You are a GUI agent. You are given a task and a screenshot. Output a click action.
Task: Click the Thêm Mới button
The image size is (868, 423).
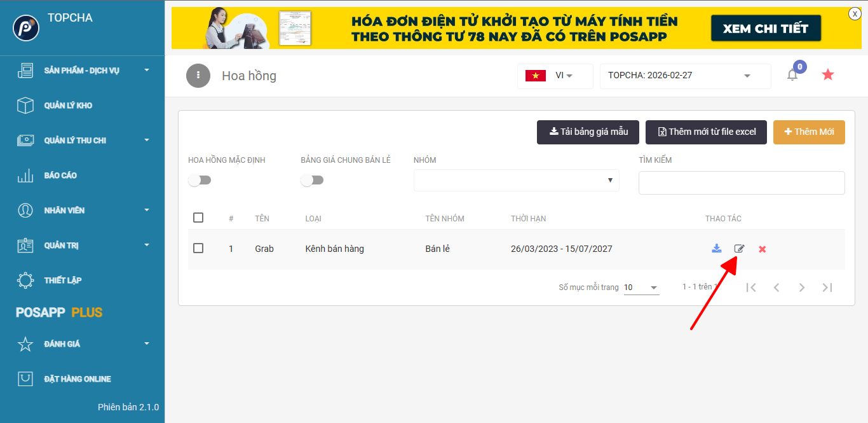point(808,132)
